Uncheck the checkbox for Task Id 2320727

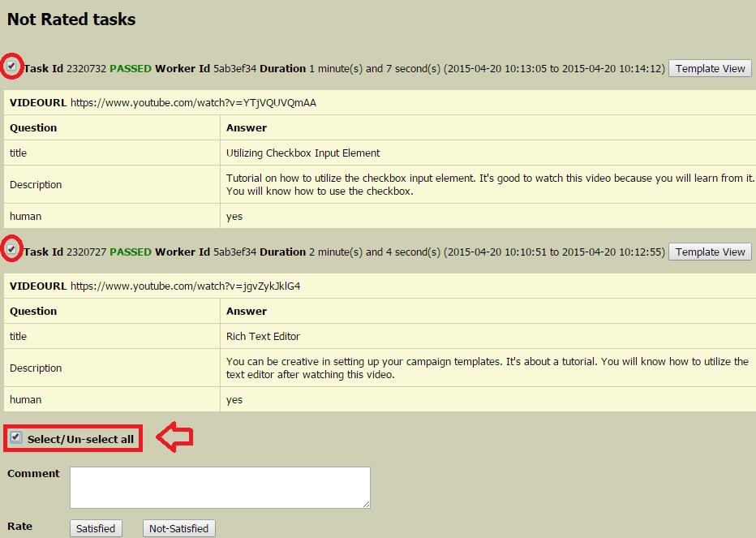(11, 249)
